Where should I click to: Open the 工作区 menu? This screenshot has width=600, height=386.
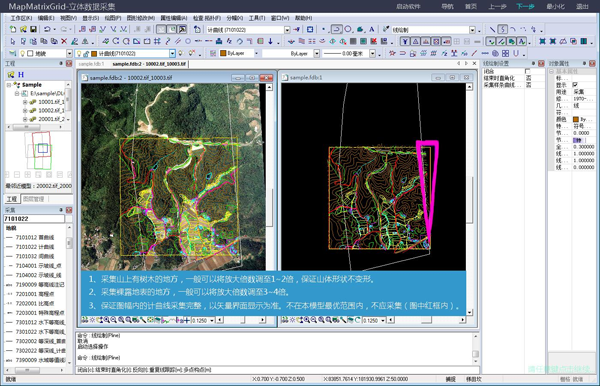click(x=21, y=18)
